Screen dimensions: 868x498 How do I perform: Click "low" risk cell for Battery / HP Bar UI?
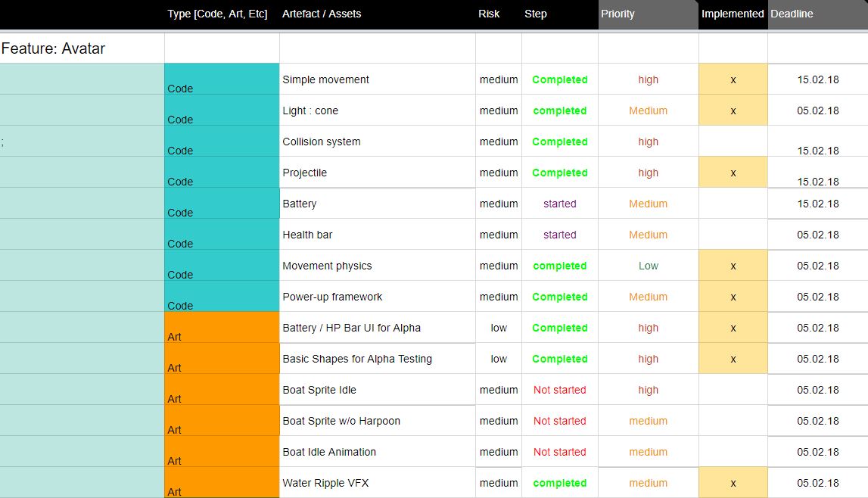499,328
